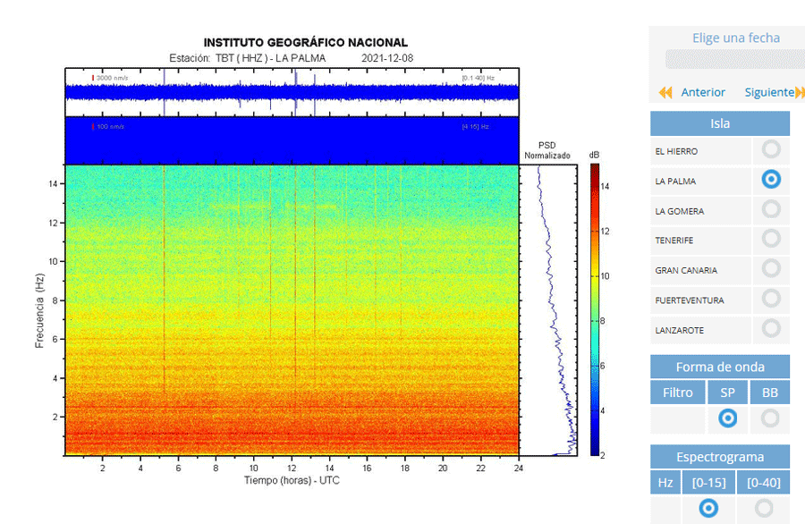Viewport: 805px width, 532px height.
Task: Click the Isla section header
Action: (720, 123)
